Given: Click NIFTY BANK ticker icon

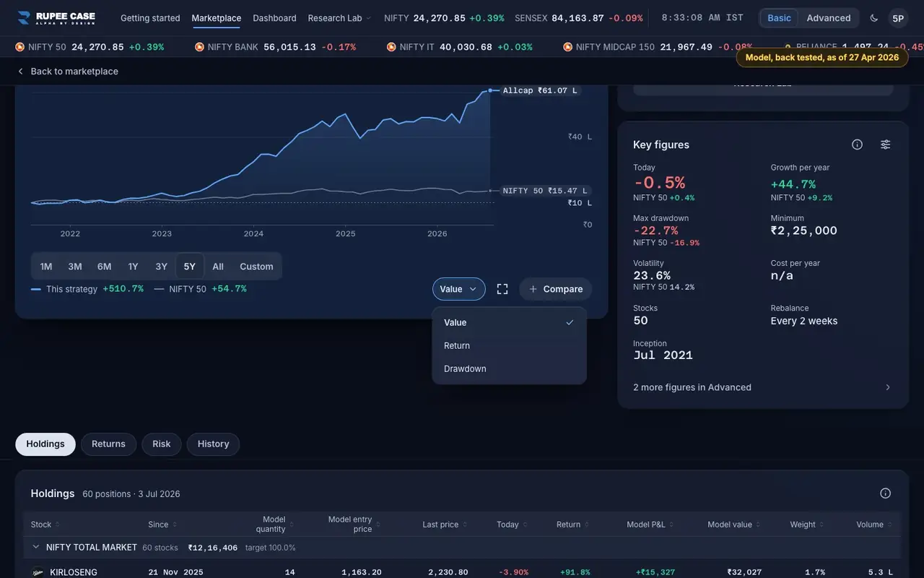Looking at the screenshot, I should point(199,47).
